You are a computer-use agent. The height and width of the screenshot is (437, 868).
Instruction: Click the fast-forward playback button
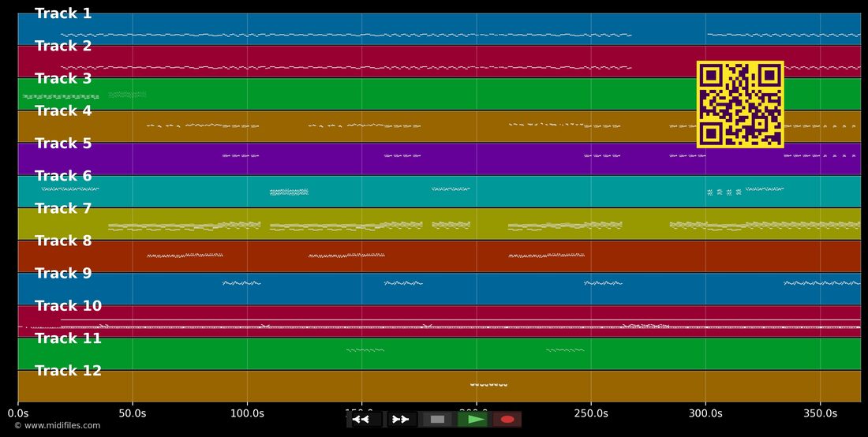point(401,420)
